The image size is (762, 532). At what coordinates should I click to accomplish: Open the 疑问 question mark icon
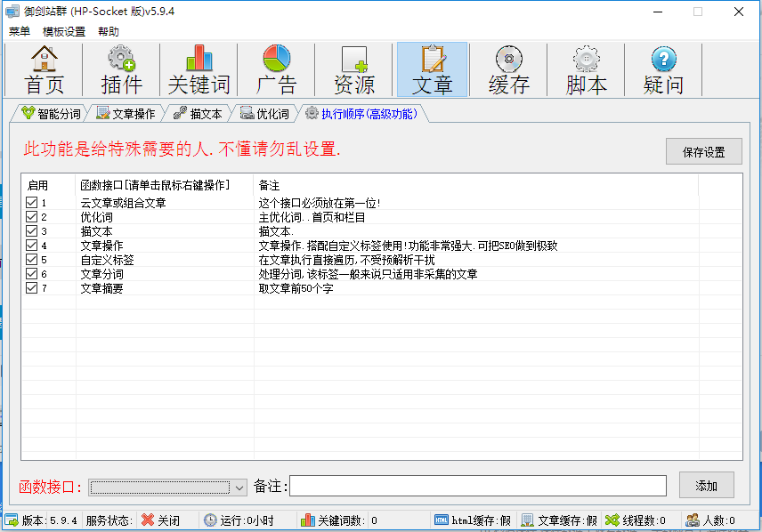coord(663,69)
